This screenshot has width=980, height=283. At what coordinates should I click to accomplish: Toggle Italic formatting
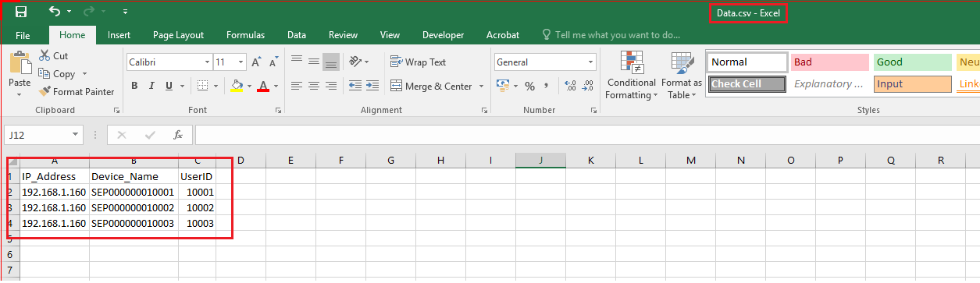(151, 87)
